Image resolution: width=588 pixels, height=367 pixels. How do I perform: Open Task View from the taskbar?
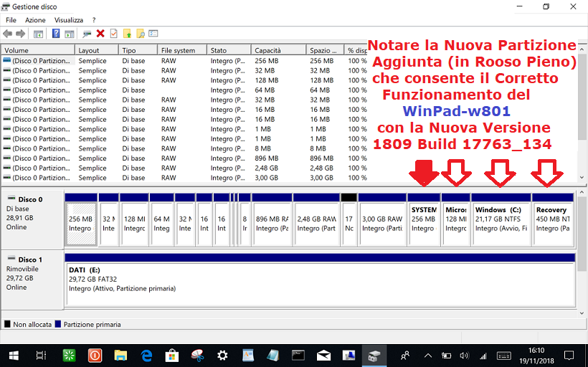coord(41,356)
